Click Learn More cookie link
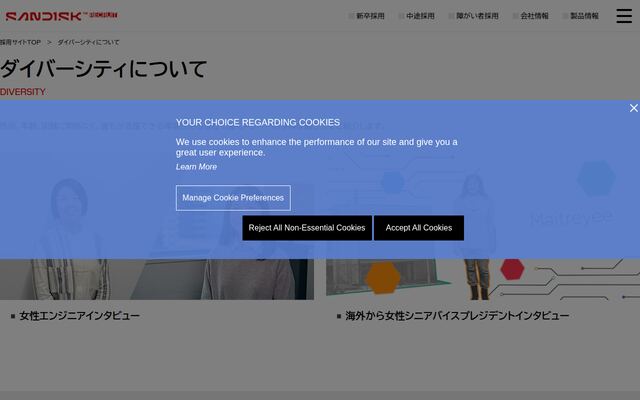This screenshot has width=640, height=400. 196,167
